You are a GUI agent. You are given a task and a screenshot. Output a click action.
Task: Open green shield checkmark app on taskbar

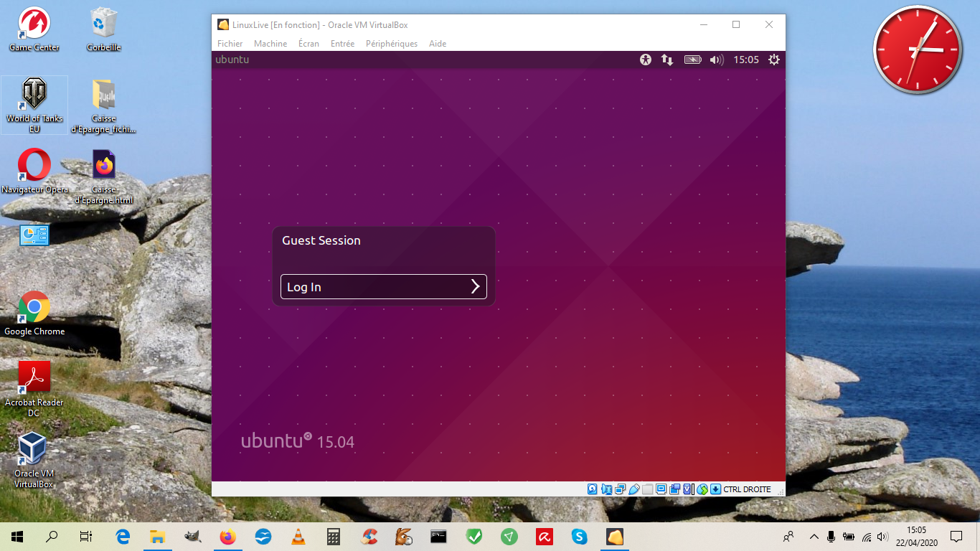point(473,536)
